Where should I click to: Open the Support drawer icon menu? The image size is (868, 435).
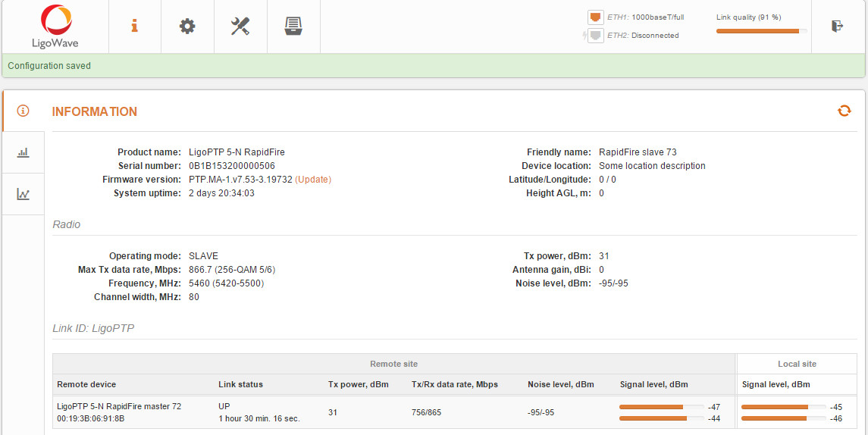(293, 26)
